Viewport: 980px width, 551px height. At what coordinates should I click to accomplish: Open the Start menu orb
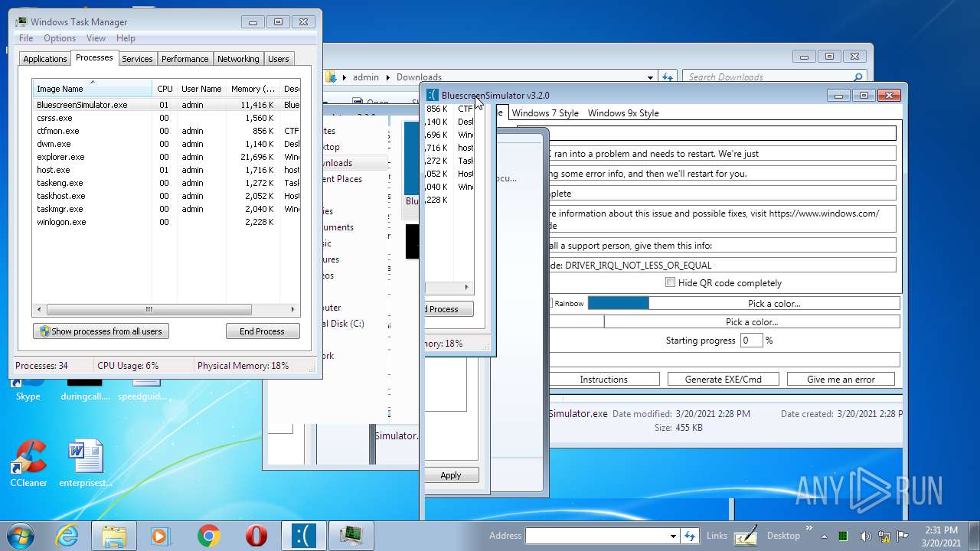[x=21, y=535]
